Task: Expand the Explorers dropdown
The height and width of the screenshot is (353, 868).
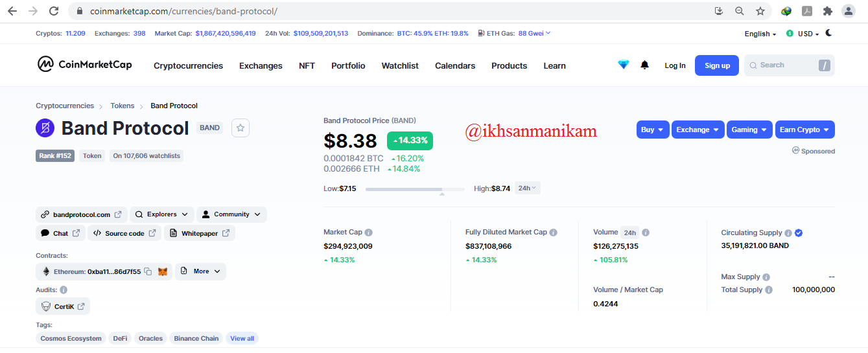Action: tap(161, 214)
